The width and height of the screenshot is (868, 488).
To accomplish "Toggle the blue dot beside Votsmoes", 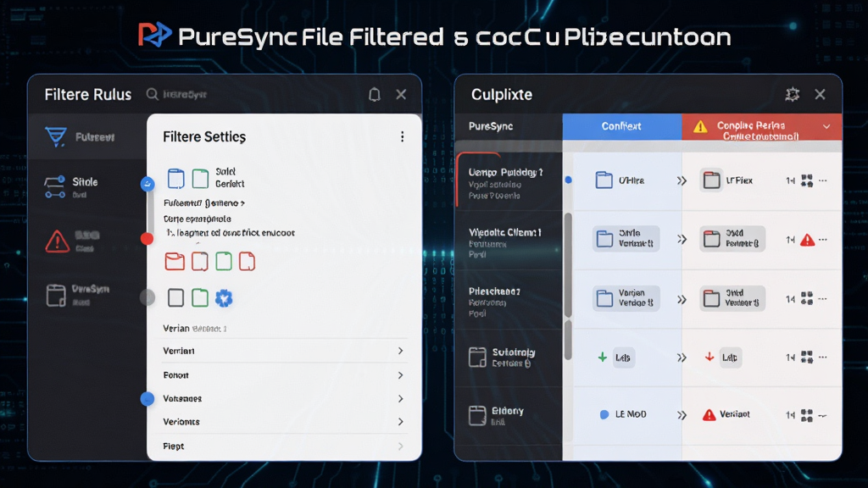I will (147, 398).
